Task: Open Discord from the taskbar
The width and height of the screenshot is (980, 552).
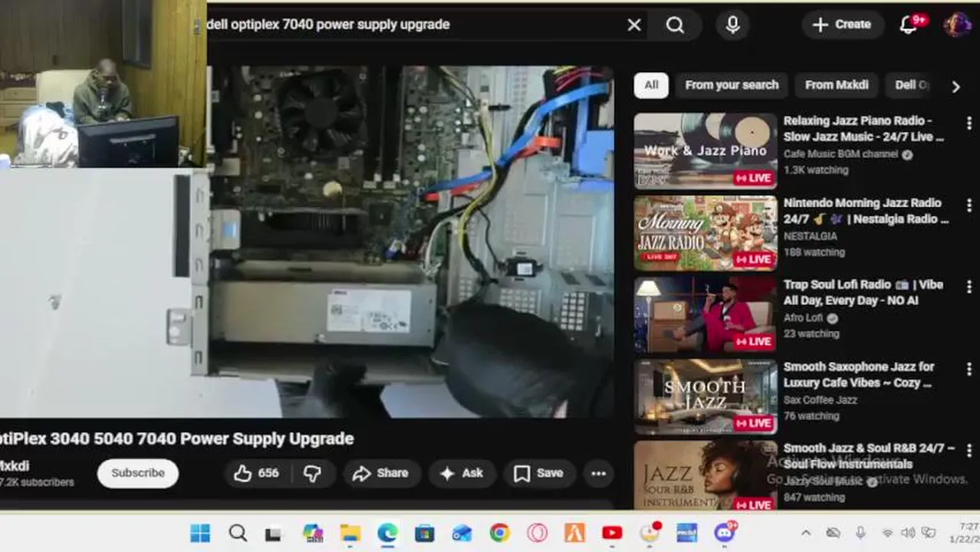Action: 725,532
